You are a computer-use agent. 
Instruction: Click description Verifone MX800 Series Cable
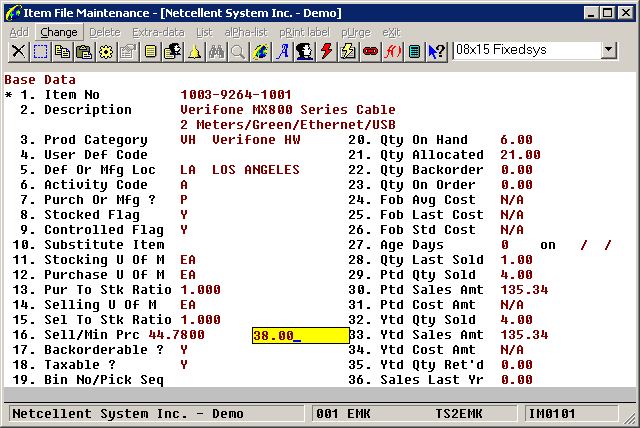click(288, 110)
